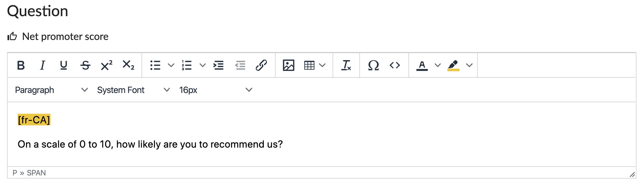Toggle underline formatting
The width and height of the screenshot is (644, 182).
tap(64, 65)
